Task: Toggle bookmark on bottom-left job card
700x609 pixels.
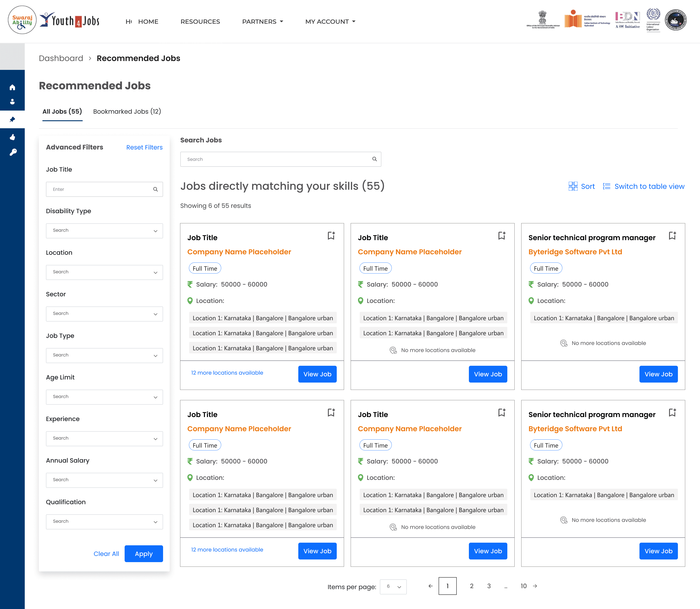Action: (331, 413)
